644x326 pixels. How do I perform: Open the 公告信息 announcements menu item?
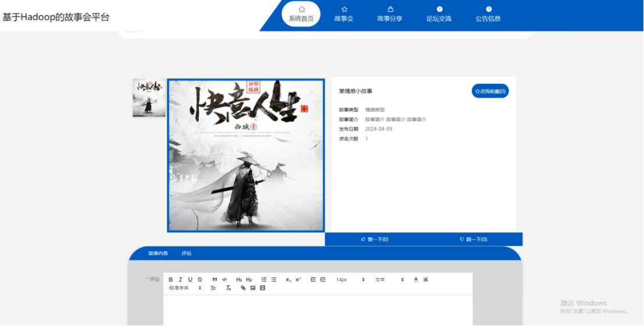[x=488, y=14]
